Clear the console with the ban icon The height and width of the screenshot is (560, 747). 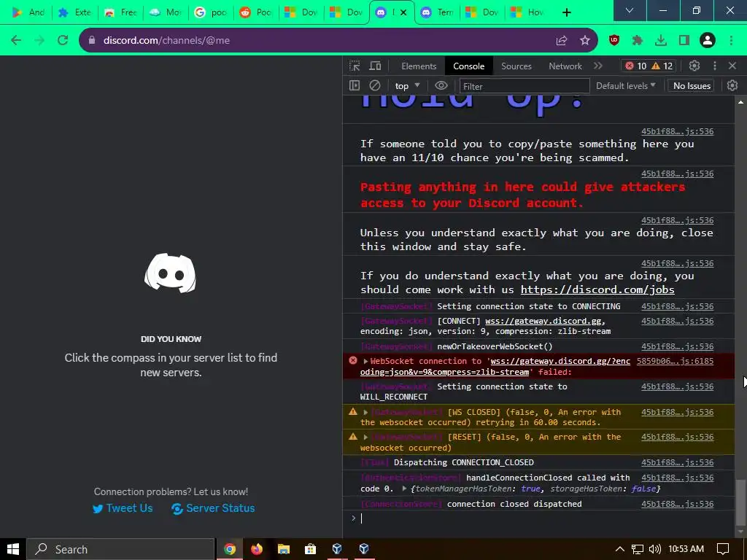click(375, 86)
